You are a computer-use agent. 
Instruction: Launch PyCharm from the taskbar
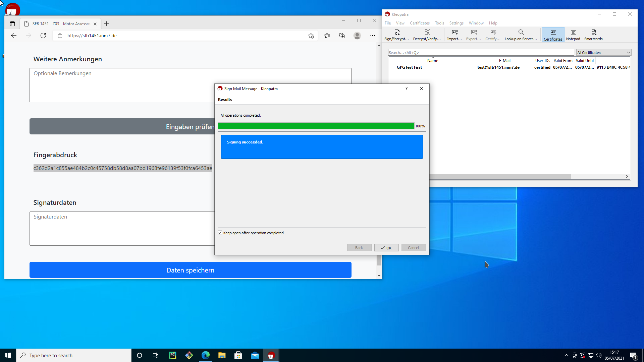(173, 355)
